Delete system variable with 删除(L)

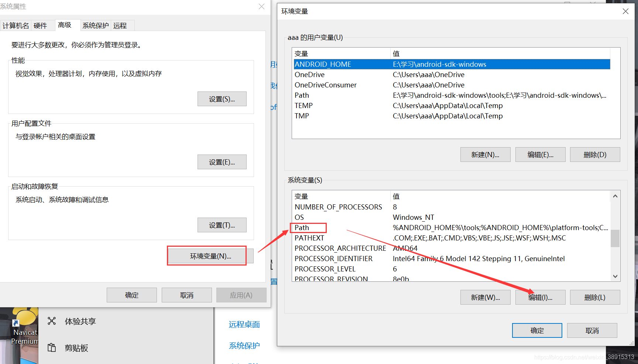595,297
